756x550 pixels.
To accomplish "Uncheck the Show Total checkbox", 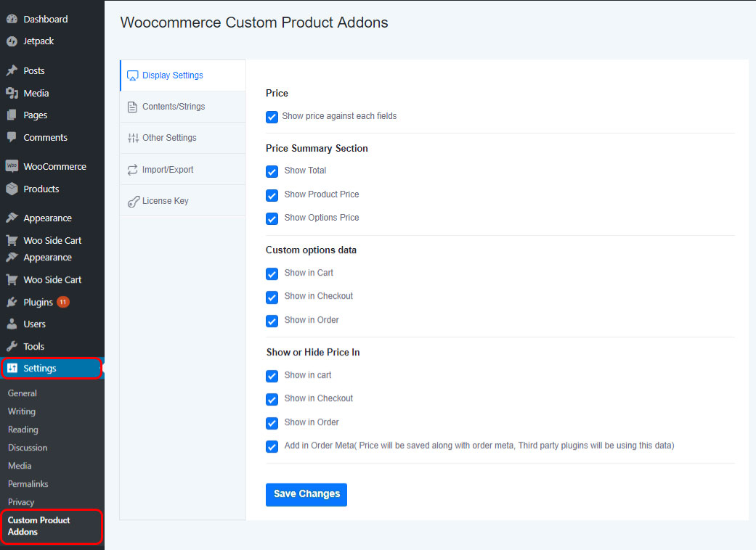I will click(x=272, y=171).
